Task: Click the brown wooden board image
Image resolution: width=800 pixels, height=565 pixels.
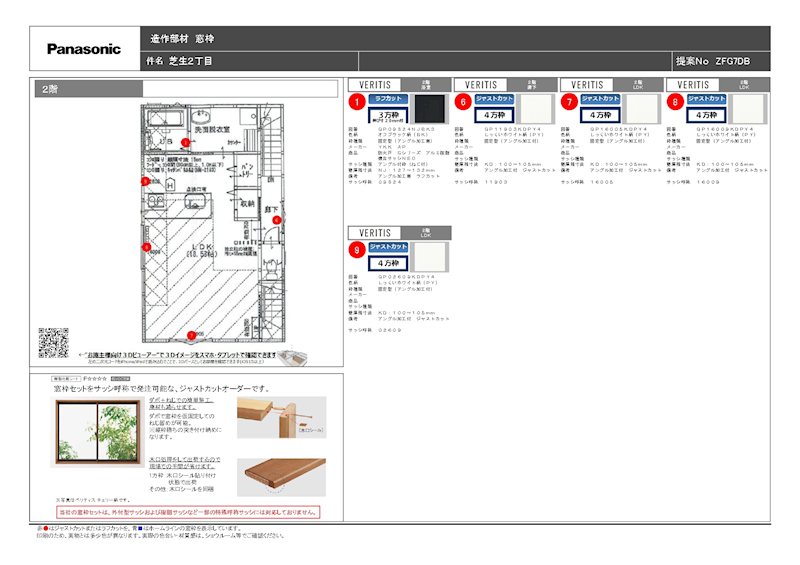Action: (x=282, y=476)
